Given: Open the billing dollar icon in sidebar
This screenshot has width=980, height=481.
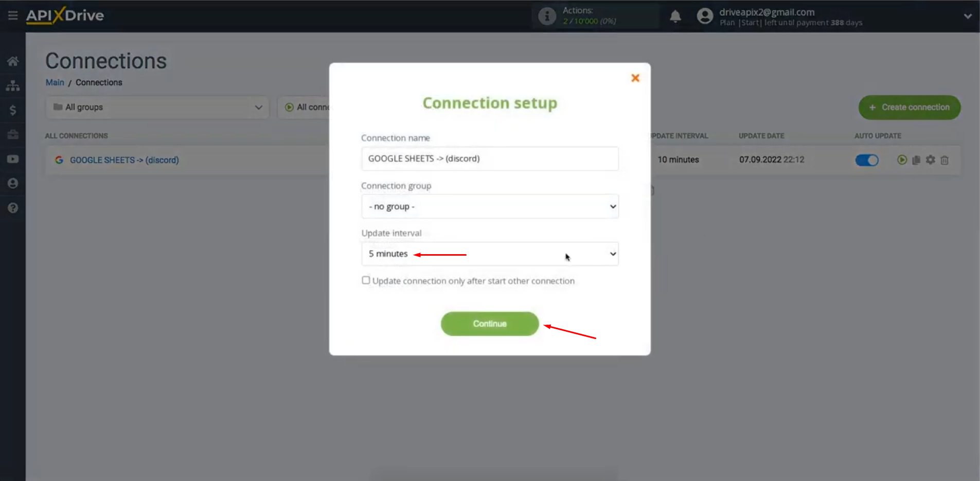Looking at the screenshot, I should (x=12, y=110).
